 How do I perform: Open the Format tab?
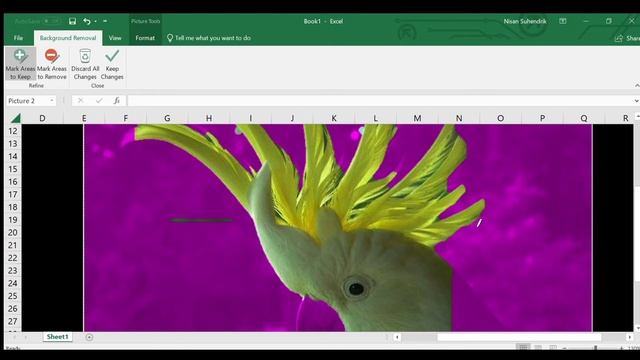(x=145, y=38)
